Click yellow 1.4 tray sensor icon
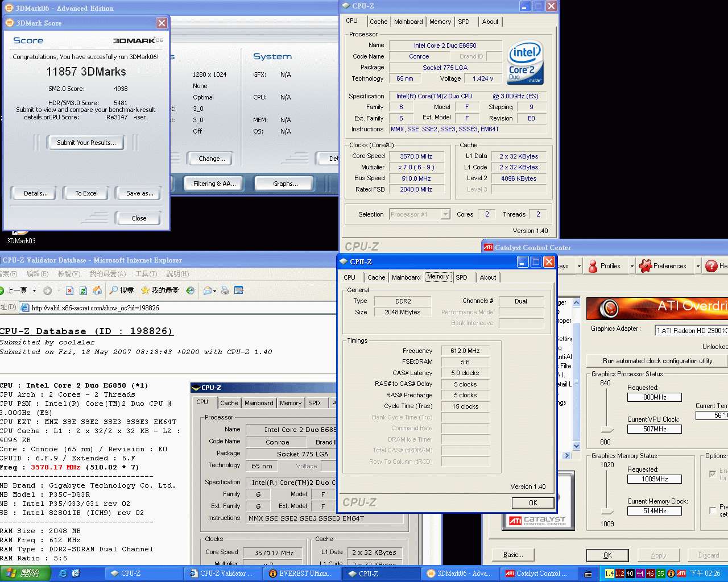Viewport: 728px width, 582px height. point(609,573)
